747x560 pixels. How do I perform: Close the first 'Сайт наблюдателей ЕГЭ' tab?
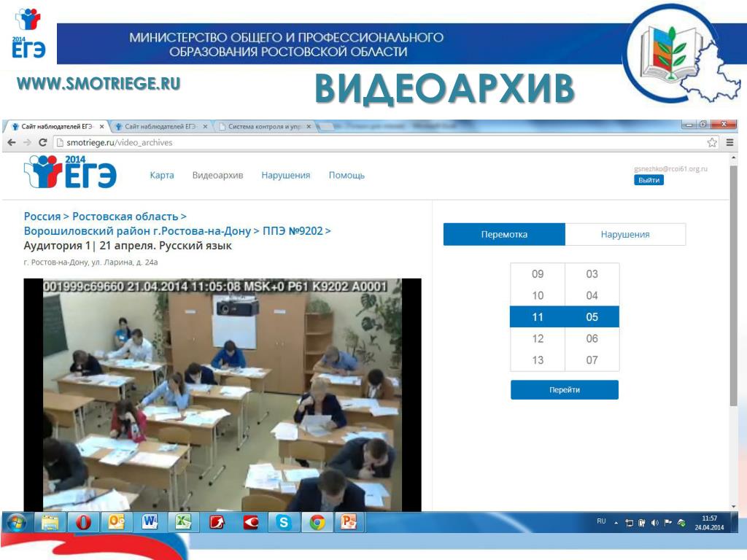coord(101,127)
